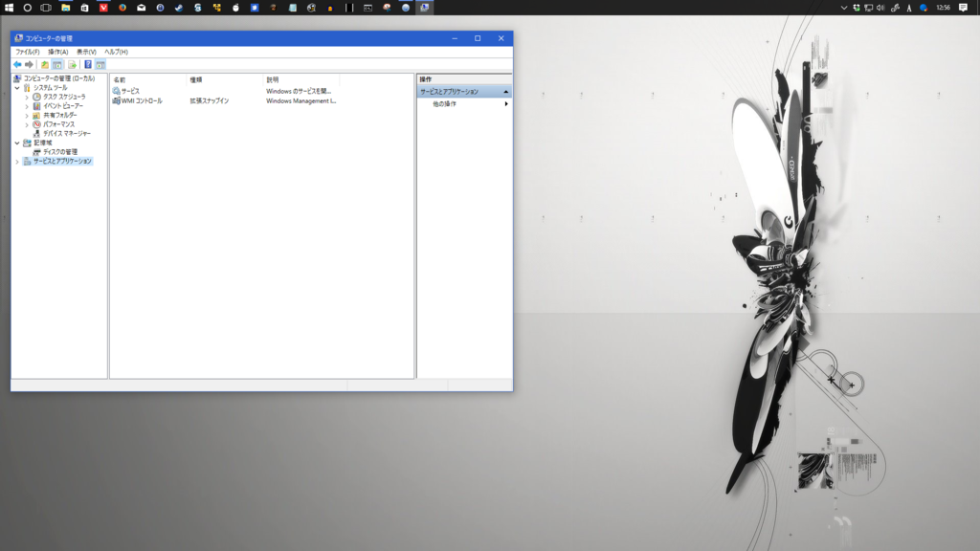The height and width of the screenshot is (551, 980).
Task: Expand the パフォーマンス tree node
Action: tap(27, 125)
